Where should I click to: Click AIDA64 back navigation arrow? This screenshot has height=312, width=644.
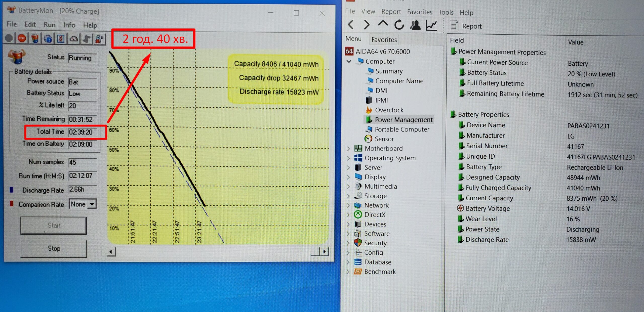(x=351, y=25)
